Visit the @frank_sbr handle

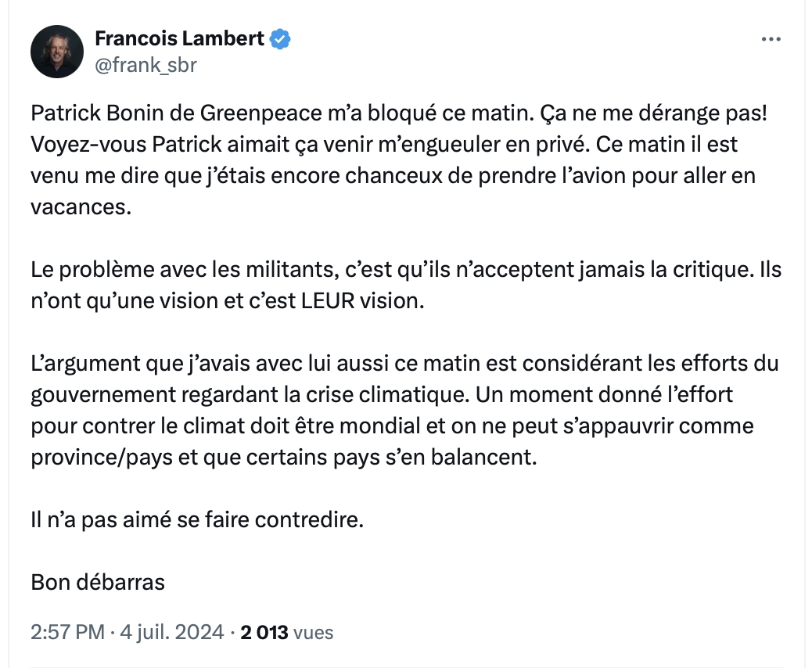point(146,65)
